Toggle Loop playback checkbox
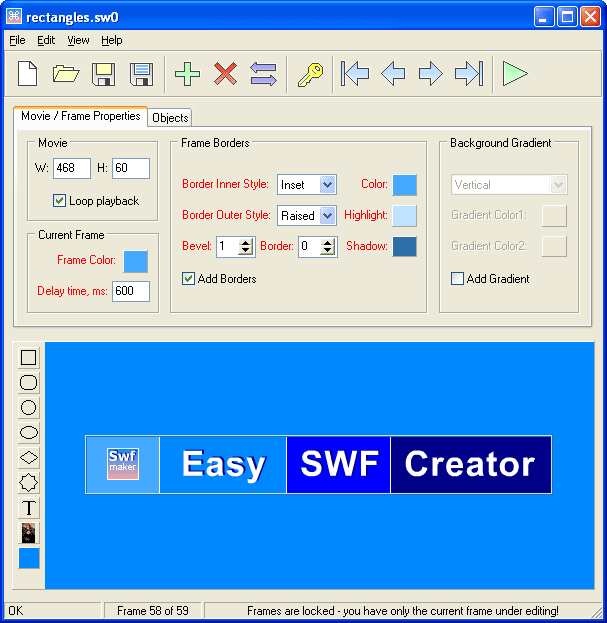Screen dimensions: 607x623 pos(59,201)
